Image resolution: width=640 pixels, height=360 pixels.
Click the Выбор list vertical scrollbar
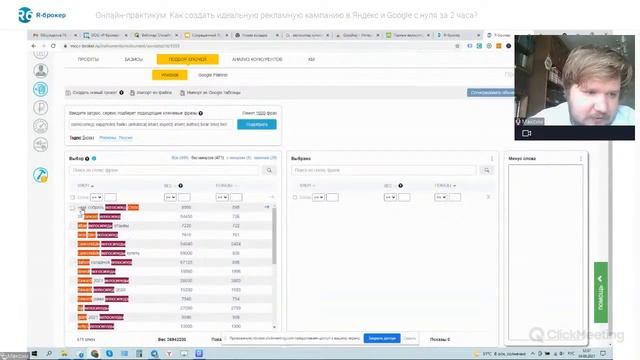[274, 236]
